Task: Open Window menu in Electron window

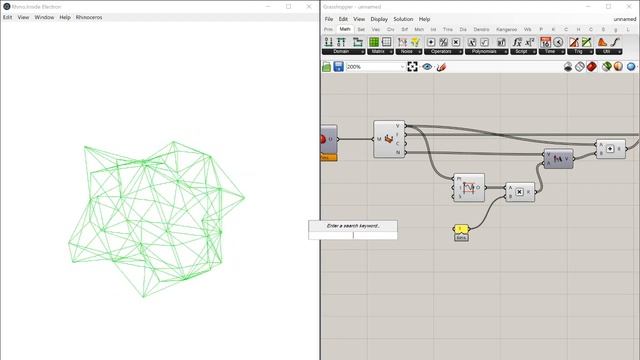Action: point(44,18)
